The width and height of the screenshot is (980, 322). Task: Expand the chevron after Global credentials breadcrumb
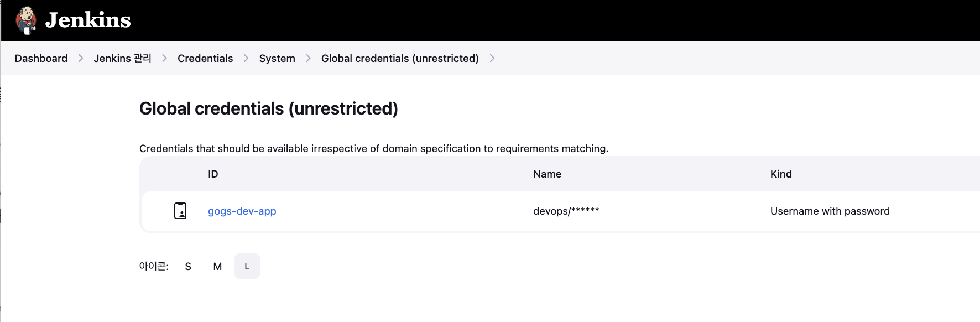[x=492, y=58]
